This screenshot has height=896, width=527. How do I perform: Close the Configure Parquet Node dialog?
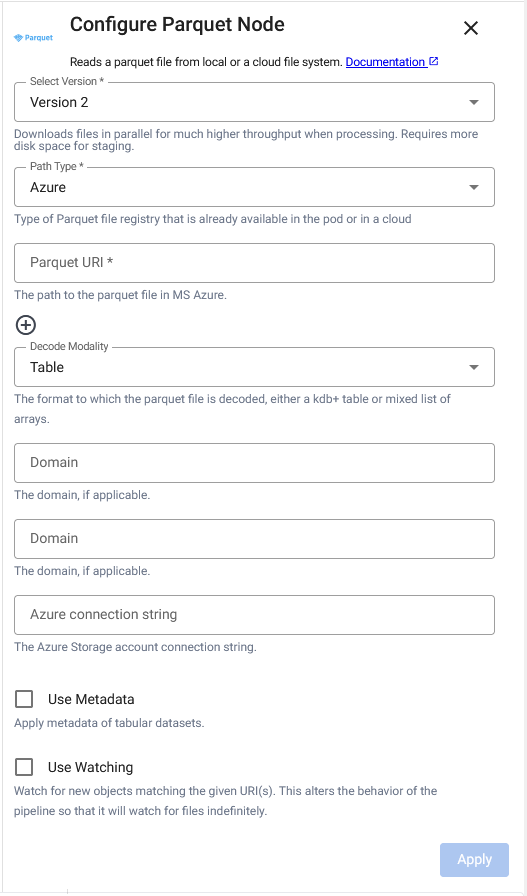(x=470, y=28)
